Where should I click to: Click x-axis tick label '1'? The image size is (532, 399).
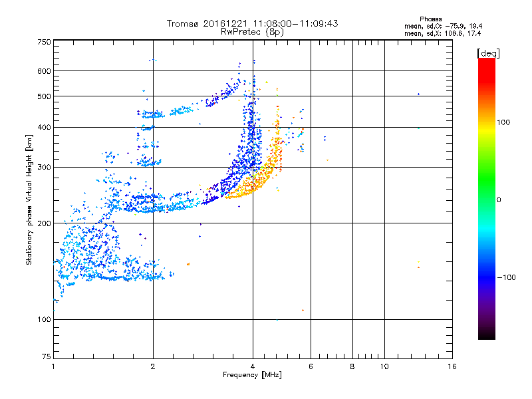53,366
